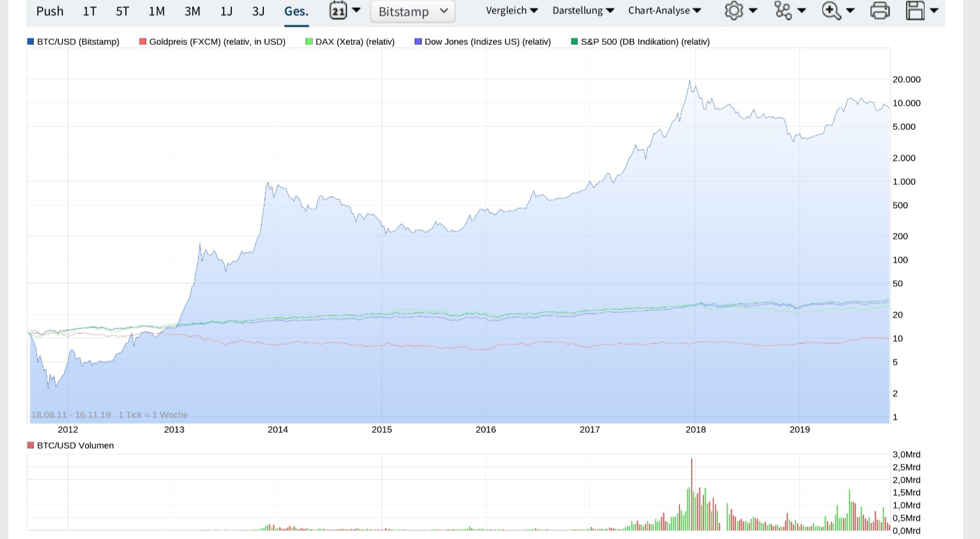The height and width of the screenshot is (539, 980).
Task: Select the 3M timeframe tab
Action: tap(192, 11)
